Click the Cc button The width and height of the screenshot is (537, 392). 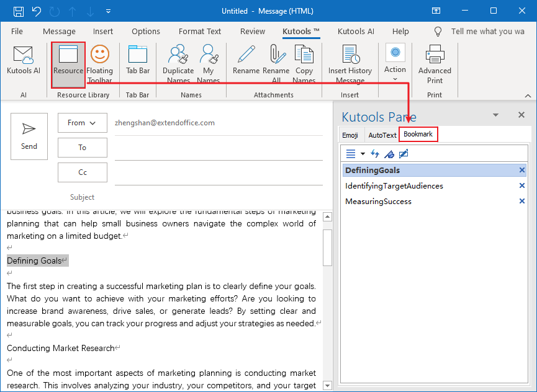click(82, 172)
